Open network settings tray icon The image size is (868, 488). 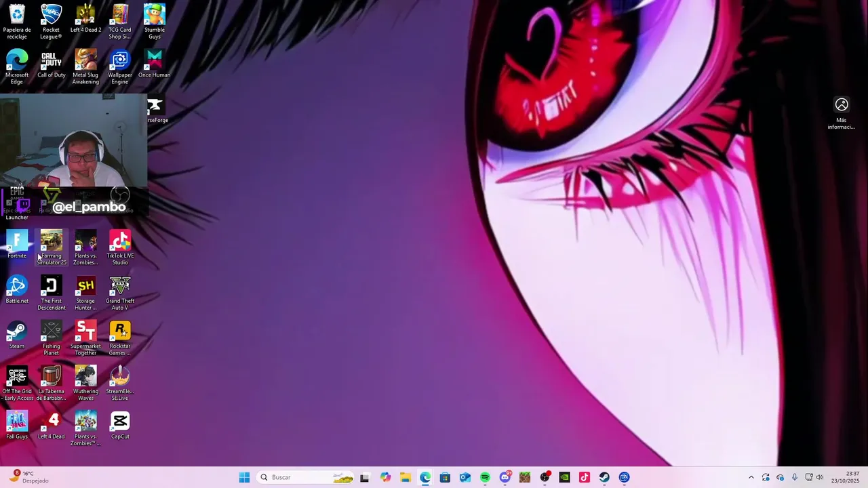tap(809, 477)
